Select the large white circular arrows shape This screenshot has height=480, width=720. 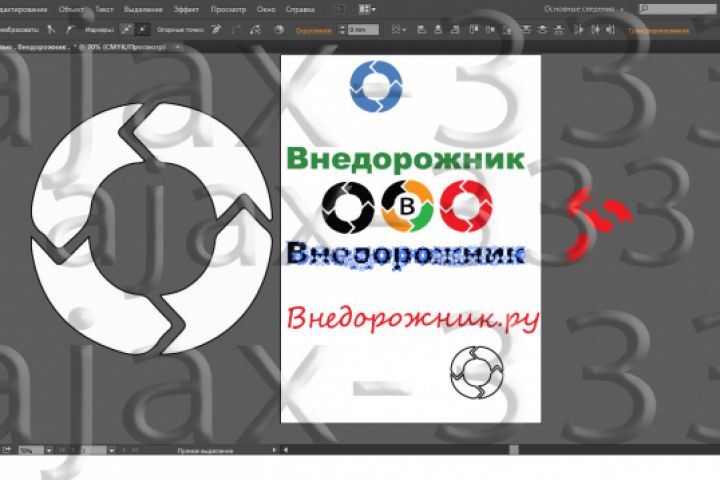click(x=152, y=228)
